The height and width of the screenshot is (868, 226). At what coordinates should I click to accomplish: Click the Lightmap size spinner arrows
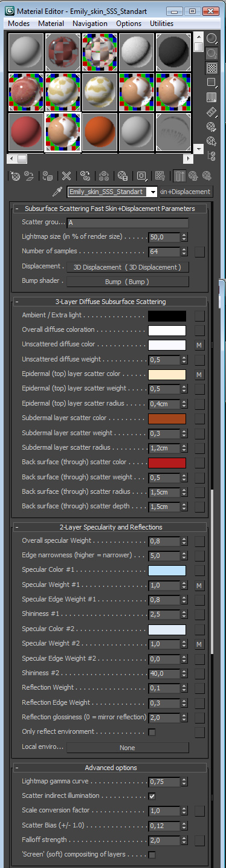click(x=184, y=238)
